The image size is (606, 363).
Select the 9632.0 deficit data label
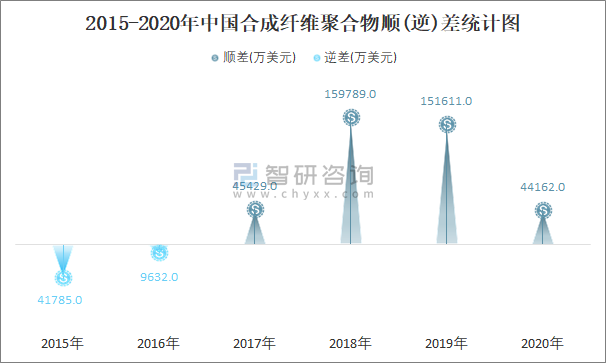coord(159,277)
